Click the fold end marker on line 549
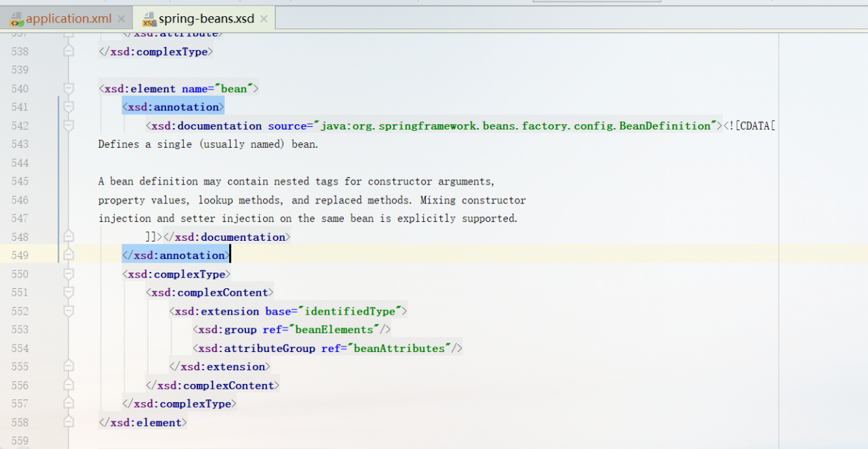This screenshot has height=449, width=868. [x=68, y=255]
